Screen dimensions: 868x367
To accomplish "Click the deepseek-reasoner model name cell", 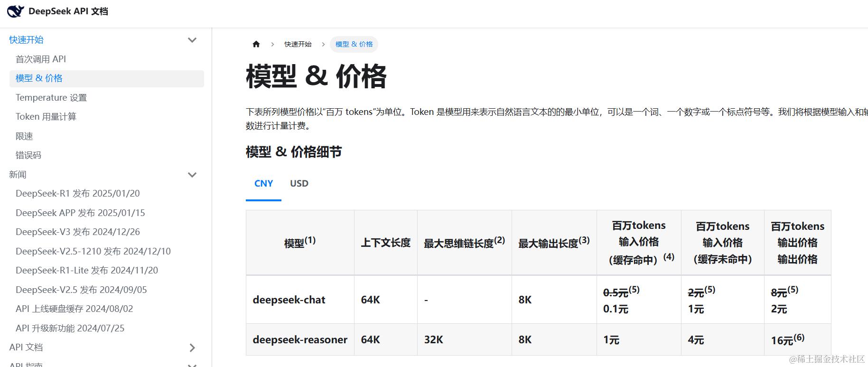I will (x=300, y=340).
